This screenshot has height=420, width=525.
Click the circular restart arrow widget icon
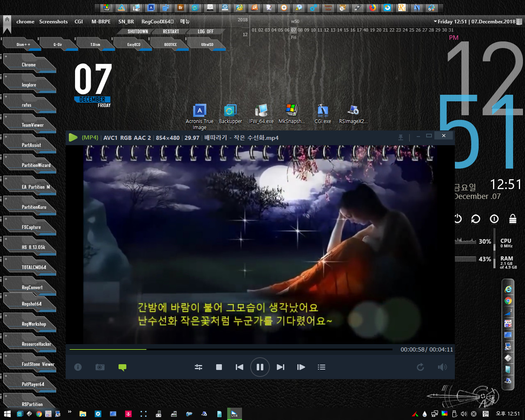click(476, 219)
